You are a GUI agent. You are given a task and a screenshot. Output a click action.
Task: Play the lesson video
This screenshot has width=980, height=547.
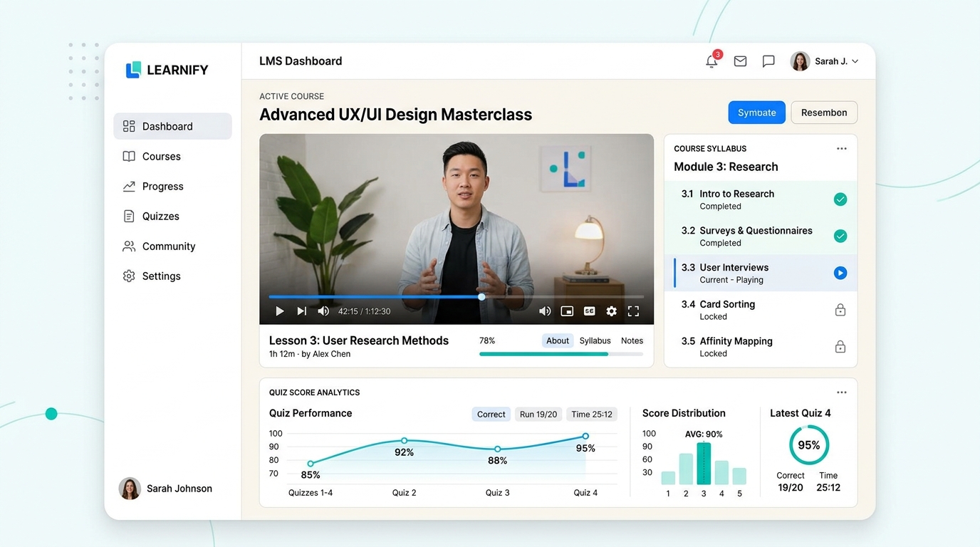coord(280,311)
